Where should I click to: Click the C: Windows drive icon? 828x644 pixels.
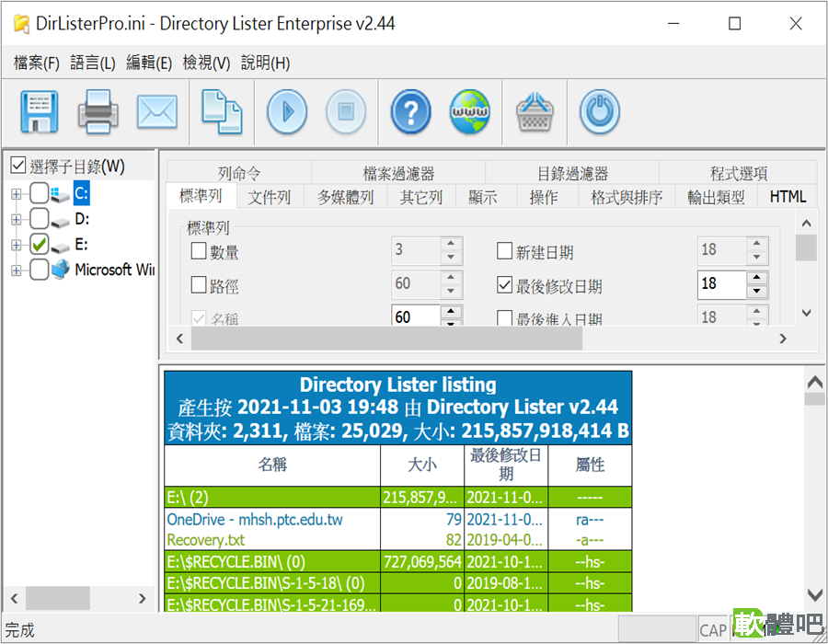click(x=60, y=194)
